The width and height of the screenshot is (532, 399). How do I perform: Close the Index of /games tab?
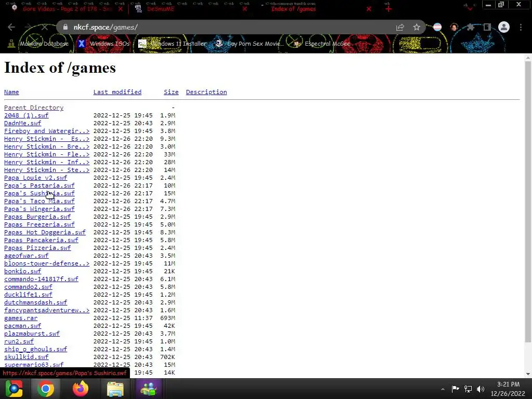(369, 9)
